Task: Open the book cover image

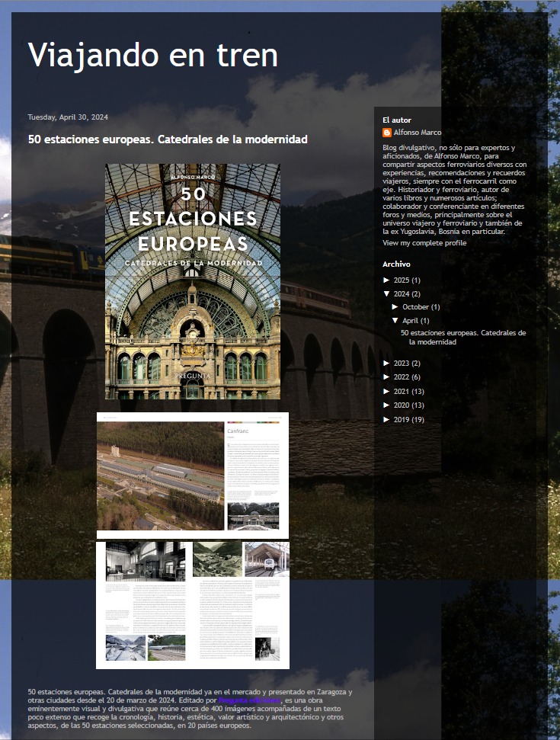Action: pos(192,281)
